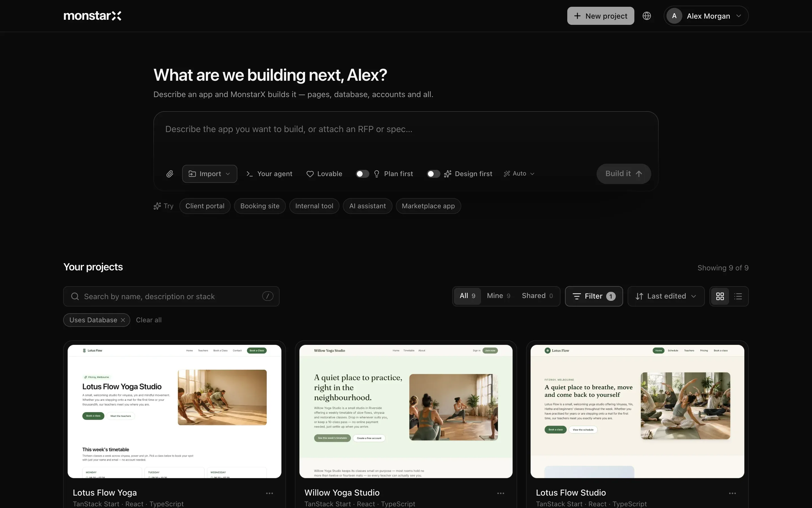The image size is (812, 508).
Task: Open more options for Lotus Flow Yoga
Action: click(270, 493)
